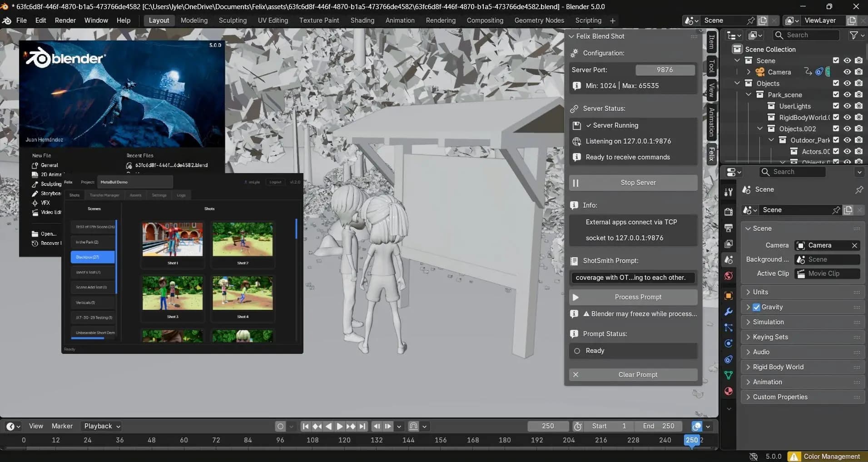The image size is (868, 462).
Task: Open the Render menu
Action: tap(65, 20)
